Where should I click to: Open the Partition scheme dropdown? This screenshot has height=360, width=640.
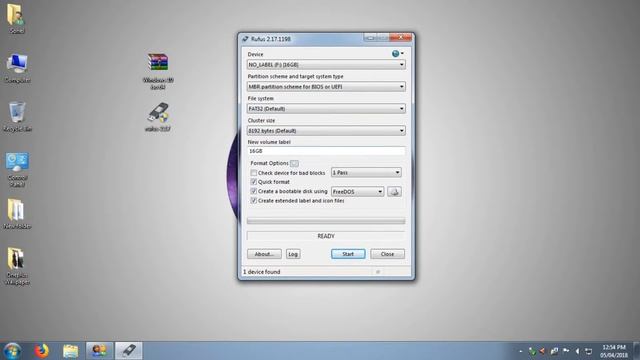(x=326, y=87)
